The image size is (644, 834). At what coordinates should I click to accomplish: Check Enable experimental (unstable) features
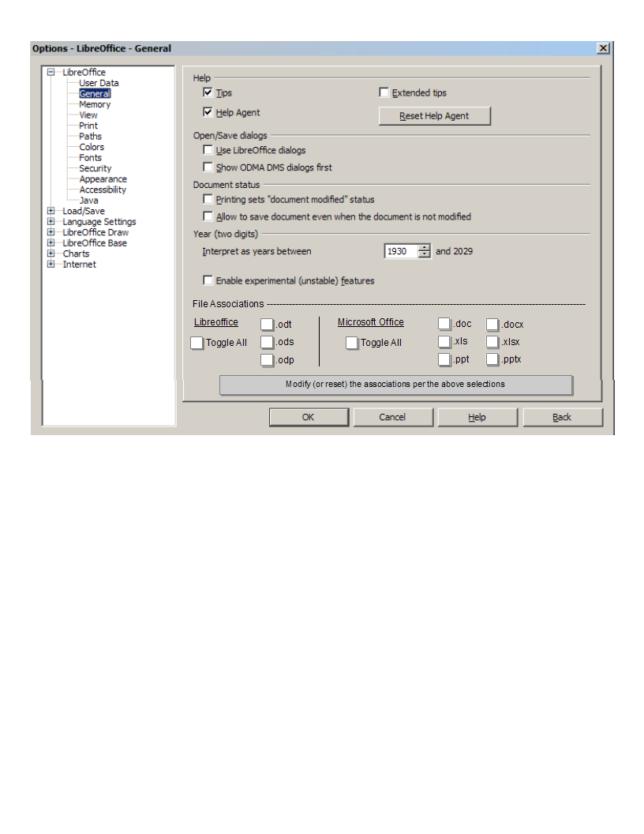(x=208, y=280)
